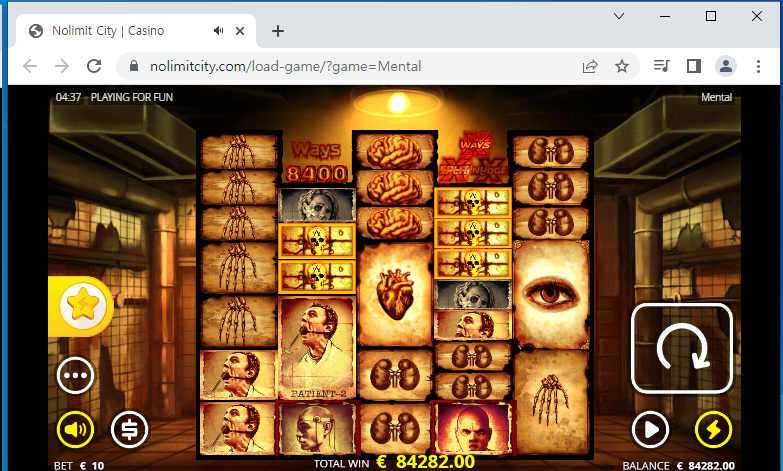
Task: Share this page from the address bar
Action: click(x=590, y=66)
